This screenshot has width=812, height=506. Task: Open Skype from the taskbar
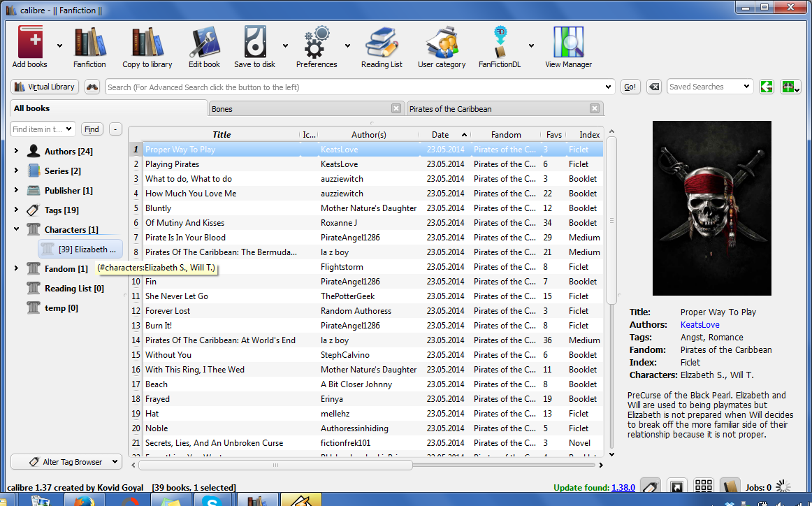pyautogui.click(x=212, y=500)
